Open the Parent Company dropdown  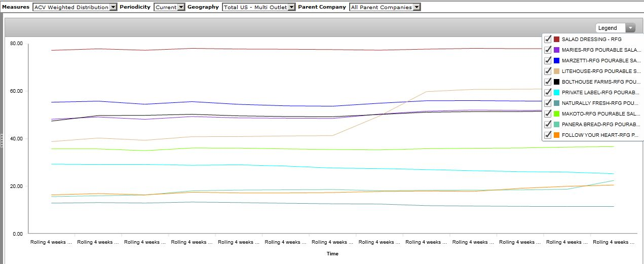(385, 7)
